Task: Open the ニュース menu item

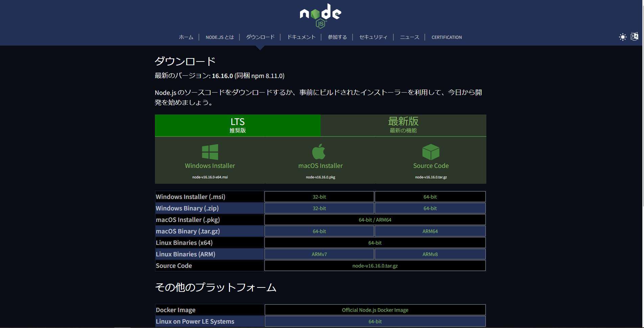Action: point(410,37)
